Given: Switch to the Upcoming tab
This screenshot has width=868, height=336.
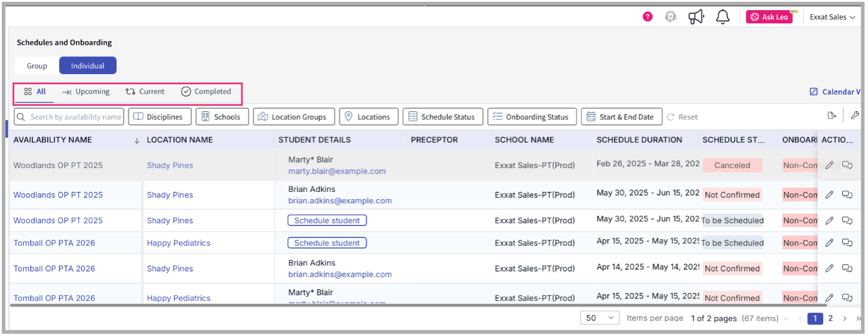Looking at the screenshot, I should point(86,91).
